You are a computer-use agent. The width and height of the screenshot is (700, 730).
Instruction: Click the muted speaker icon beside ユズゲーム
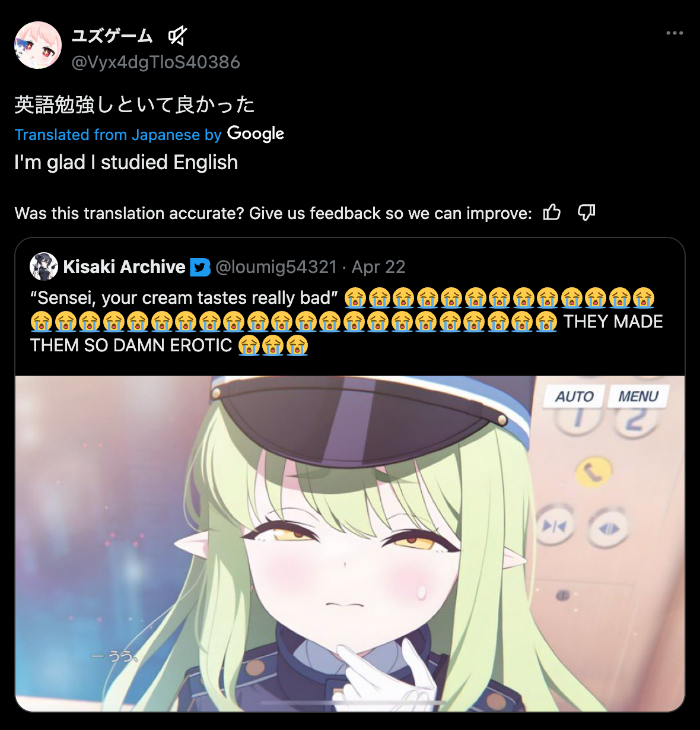point(177,36)
